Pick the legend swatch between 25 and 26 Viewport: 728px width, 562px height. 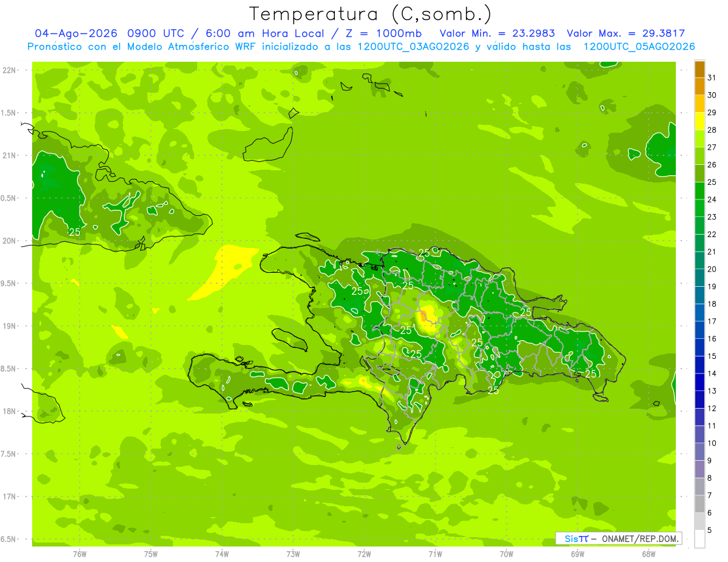699,173
